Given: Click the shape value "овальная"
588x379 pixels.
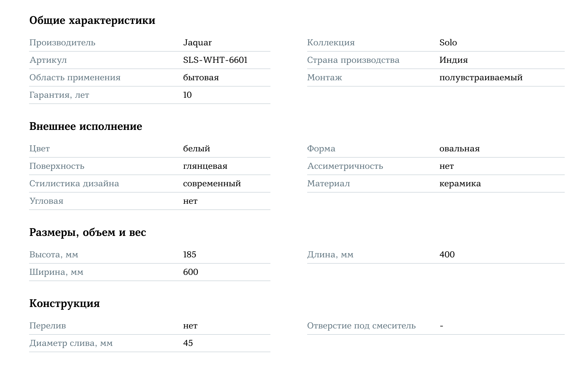Looking at the screenshot, I should 459,149.
